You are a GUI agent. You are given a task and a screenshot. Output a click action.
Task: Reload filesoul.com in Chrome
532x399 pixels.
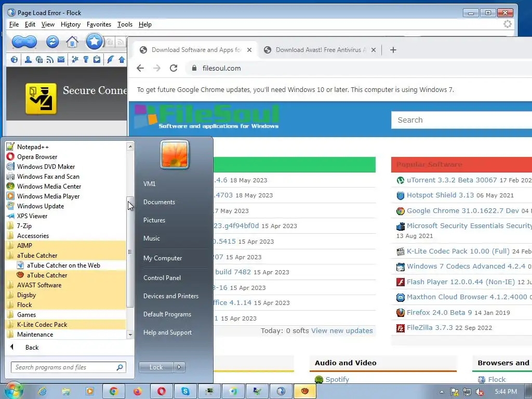[x=174, y=68]
